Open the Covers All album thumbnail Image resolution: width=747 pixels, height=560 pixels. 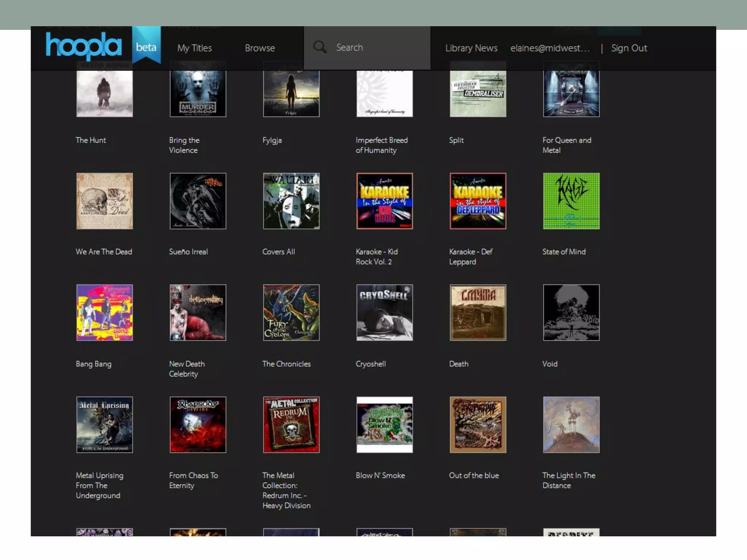(291, 201)
